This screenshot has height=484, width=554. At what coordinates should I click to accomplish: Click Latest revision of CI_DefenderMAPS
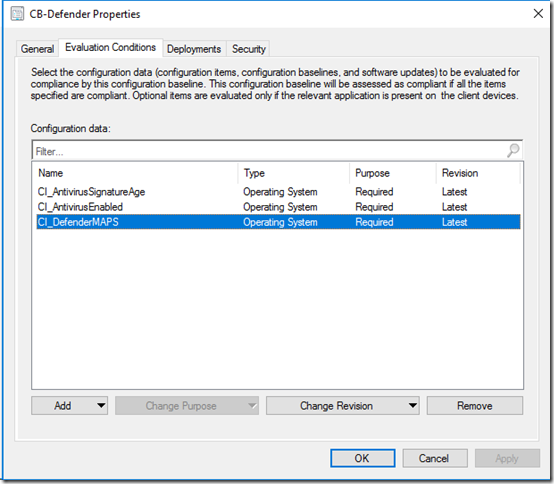454,222
